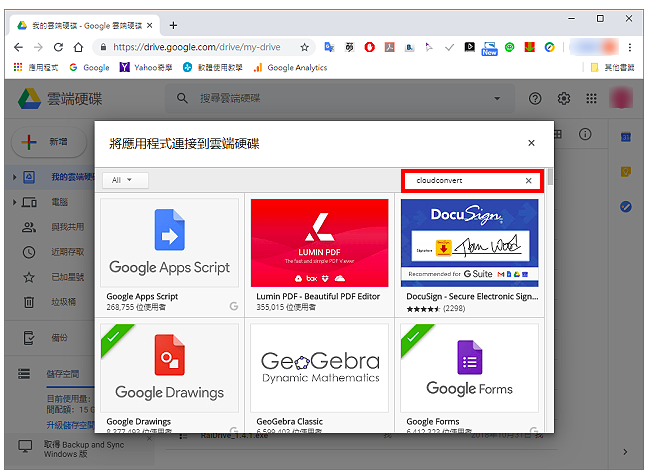Viewport: 658px width, 476px height.
Task: Open the red Opera-style extension icon
Action: coord(370,47)
